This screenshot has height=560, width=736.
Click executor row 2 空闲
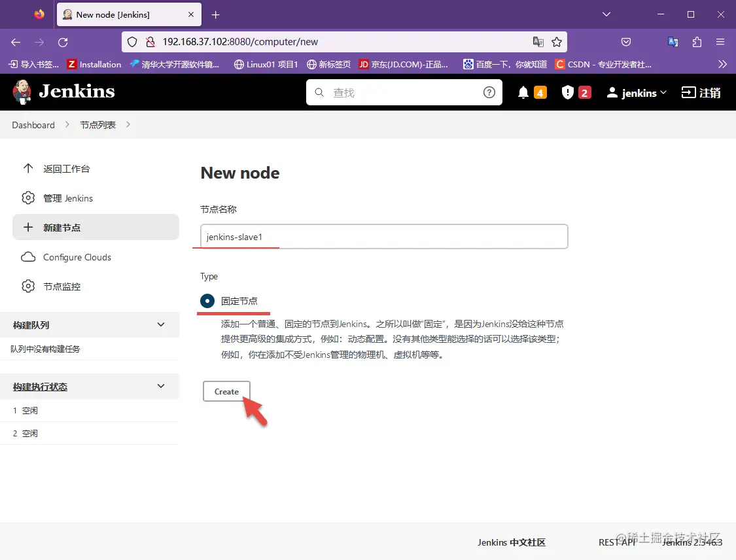(89, 433)
